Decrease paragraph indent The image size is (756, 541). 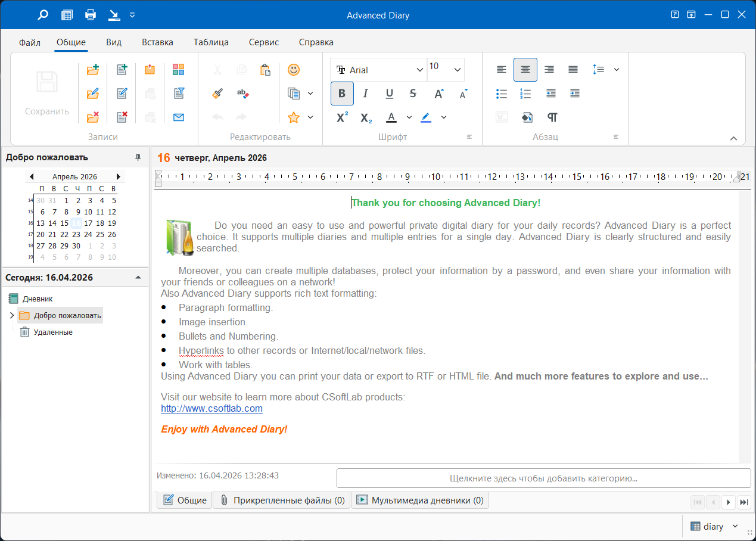550,94
